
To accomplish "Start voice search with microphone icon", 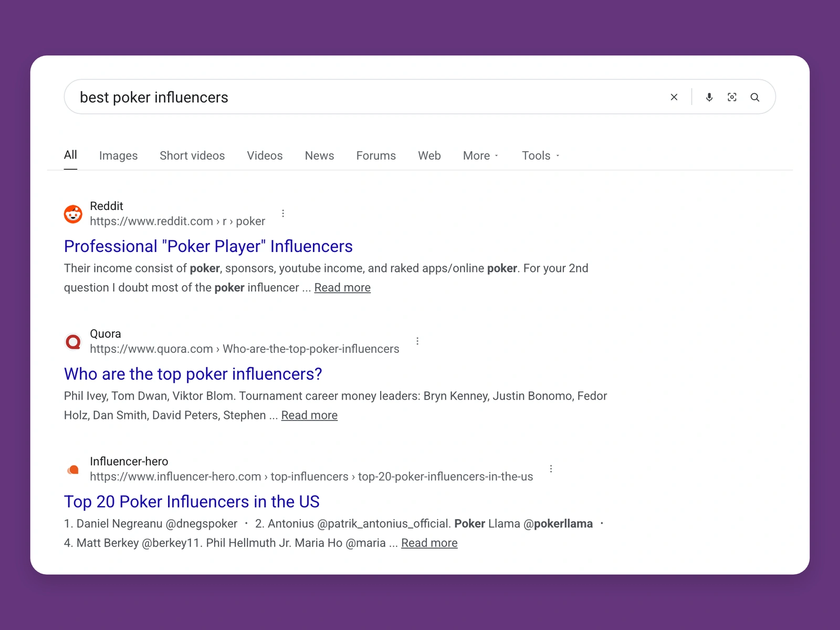I will [709, 97].
